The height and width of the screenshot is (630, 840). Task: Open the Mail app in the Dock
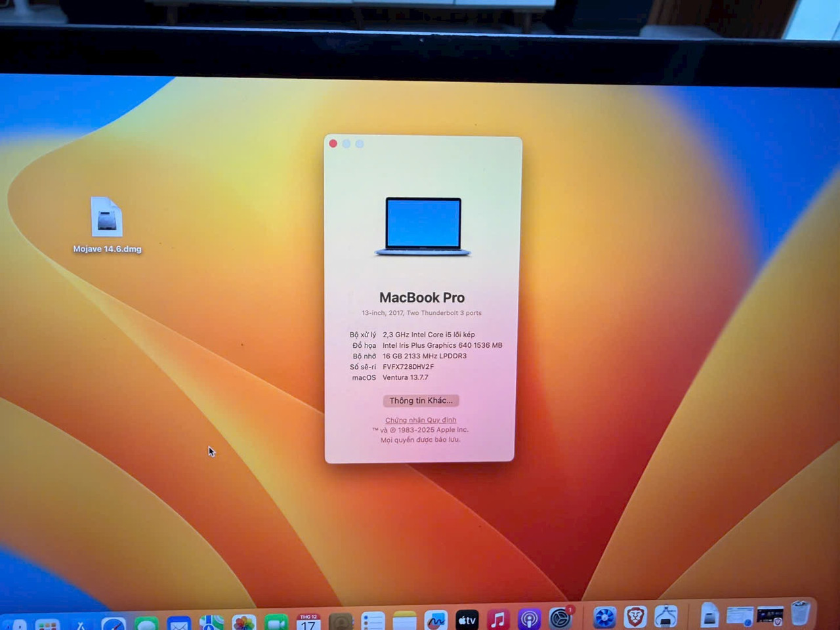[178, 623]
